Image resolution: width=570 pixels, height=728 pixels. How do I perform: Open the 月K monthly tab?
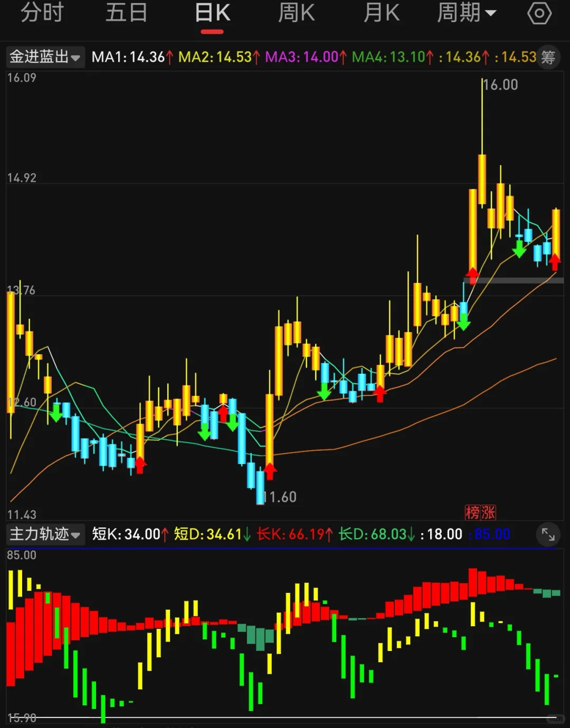click(382, 13)
